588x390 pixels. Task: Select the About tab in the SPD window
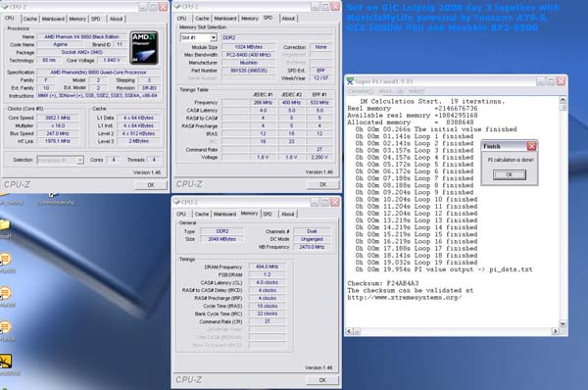coord(288,19)
